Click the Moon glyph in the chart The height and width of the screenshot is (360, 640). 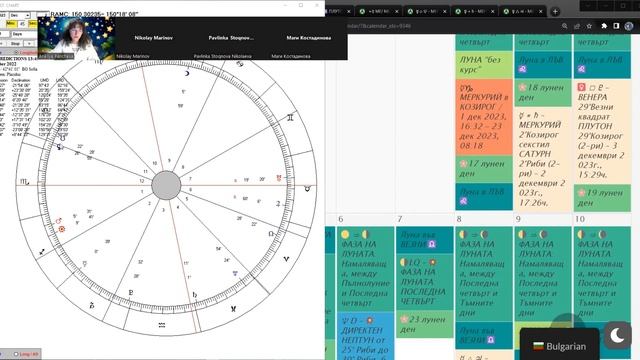click(187, 73)
